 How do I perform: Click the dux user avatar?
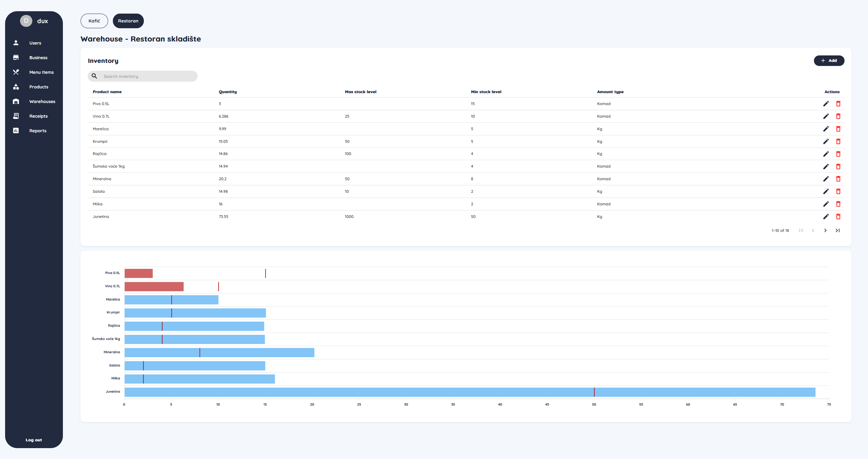point(26,21)
